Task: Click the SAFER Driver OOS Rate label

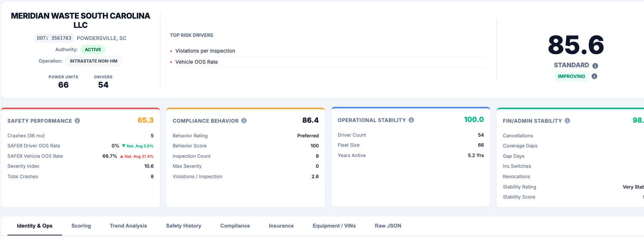Action: (34, 146)
